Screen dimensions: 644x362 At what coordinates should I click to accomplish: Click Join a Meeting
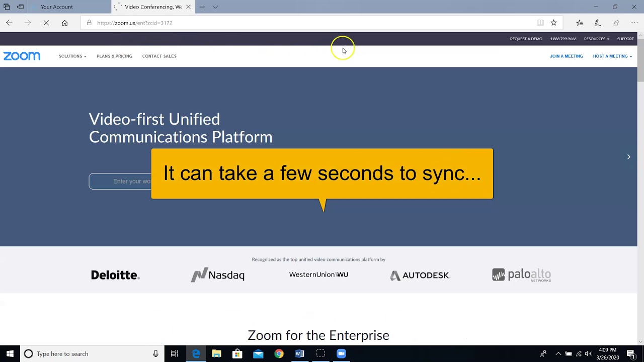pos(566,56)
